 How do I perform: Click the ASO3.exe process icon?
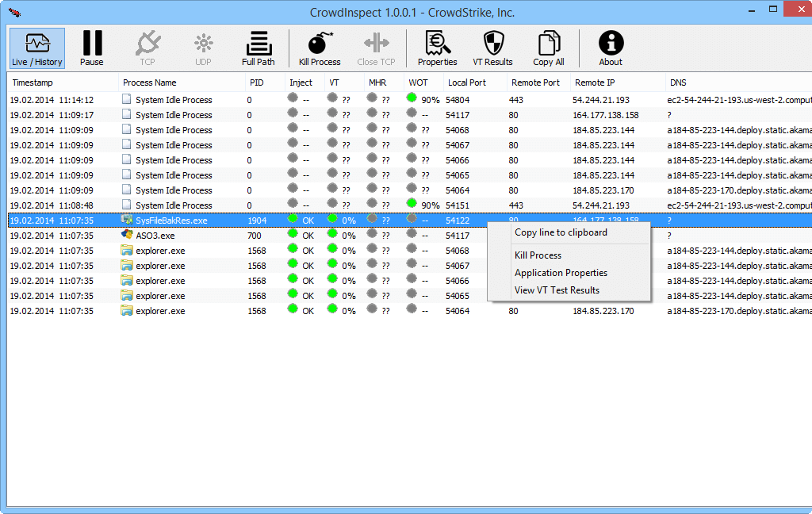(127, 235)
